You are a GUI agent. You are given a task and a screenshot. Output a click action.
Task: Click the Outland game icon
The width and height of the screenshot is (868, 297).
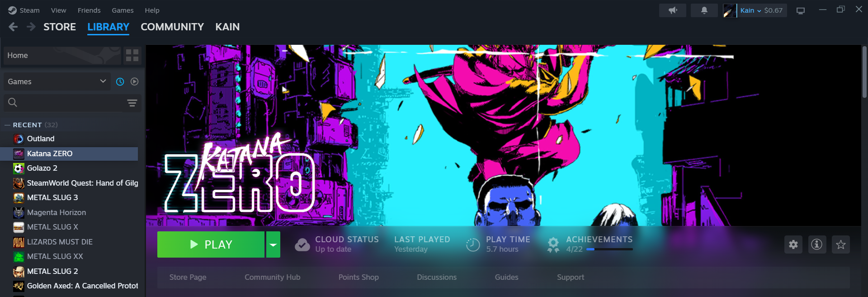click(19, 139)
